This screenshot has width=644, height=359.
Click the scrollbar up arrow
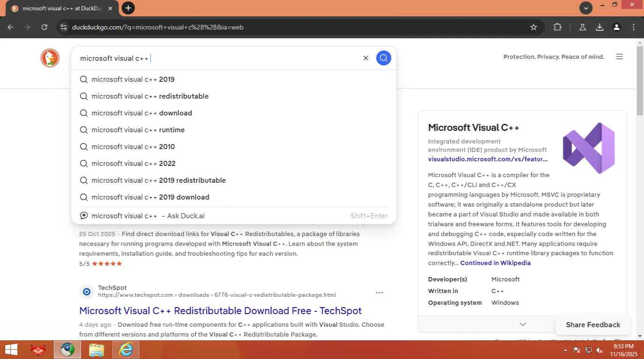pos(640,42)
